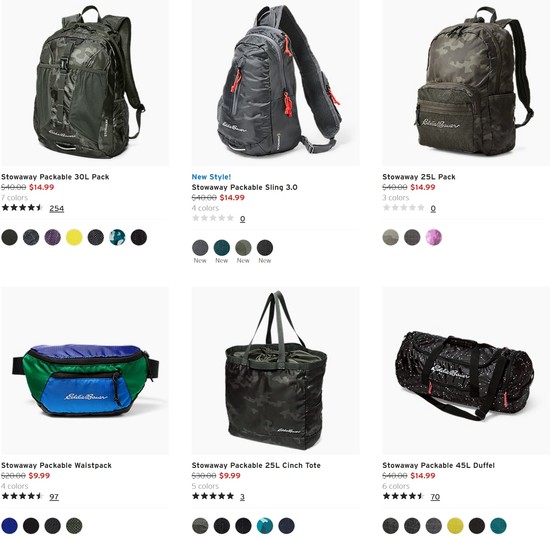Click the camo cinch tote product image
This screenshot has height=540, width=550.
click(275, 371)
